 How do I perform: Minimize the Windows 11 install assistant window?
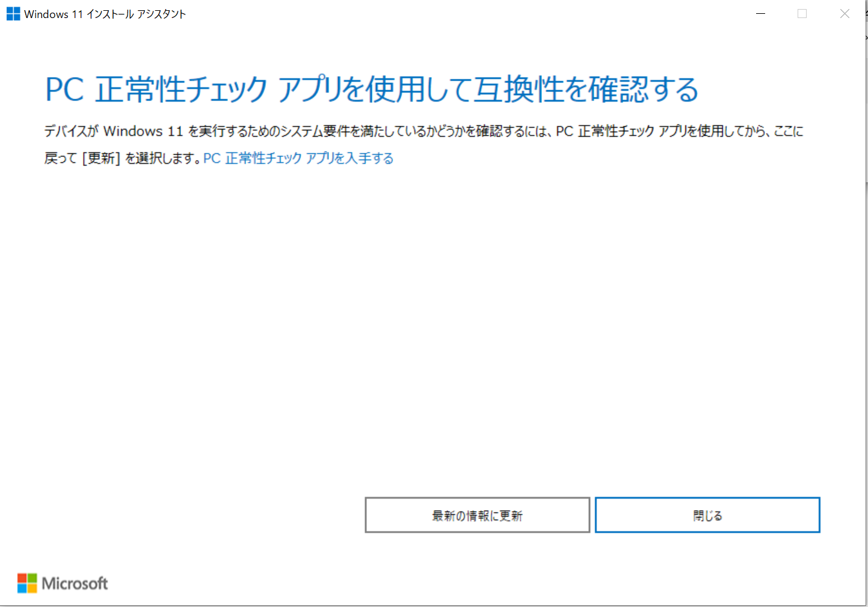[x=761, y=13]
